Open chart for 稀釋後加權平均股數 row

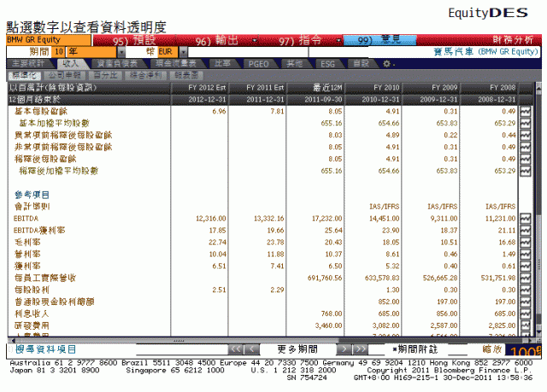[x=526, y=171]
